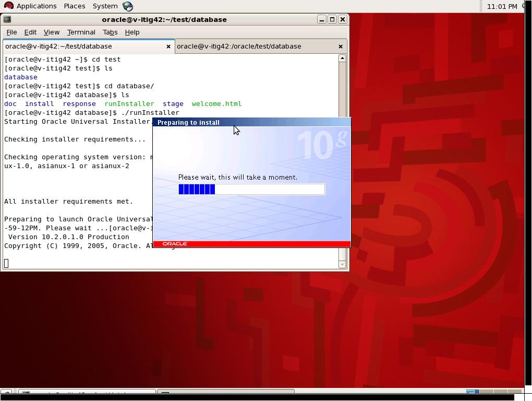Image resolution: width=532 pixels, height=401 pixels.
Task: Click 'welcome.html' in the ls output
Action: (216, 103)
